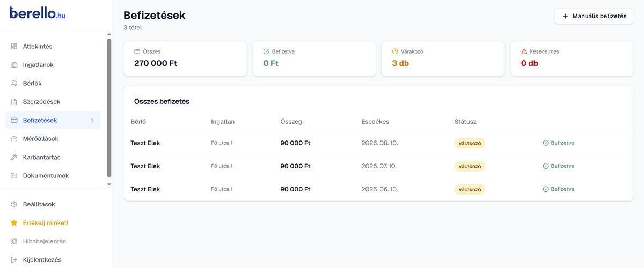Screen dimensions: 644x268
Task: Mark the 2026. 08. 10. payment as Befizetve
Action: [x=559, y=143]
